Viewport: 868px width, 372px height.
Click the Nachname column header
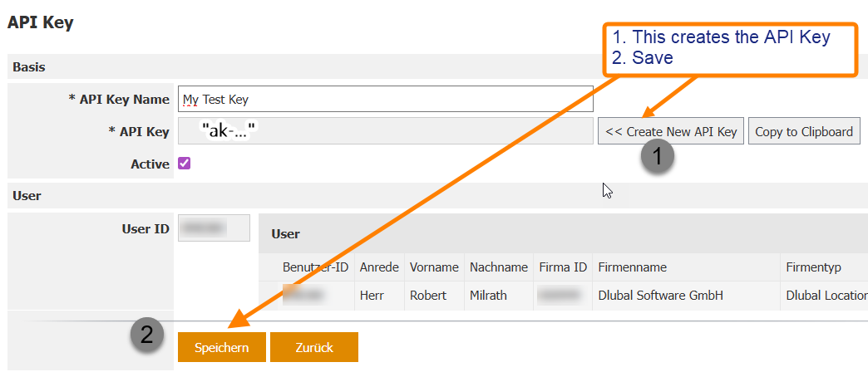point(498,267)
